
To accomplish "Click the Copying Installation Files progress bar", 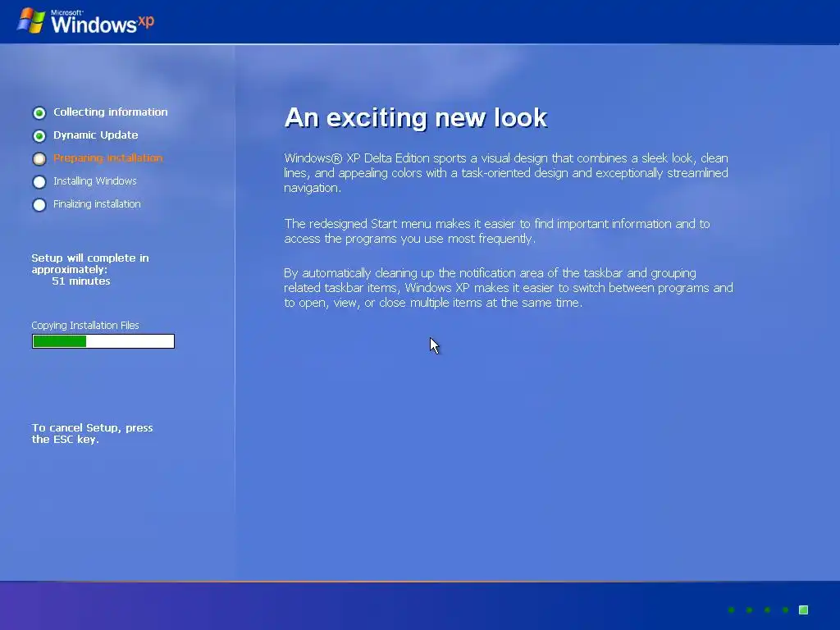I will pos(103,341).
